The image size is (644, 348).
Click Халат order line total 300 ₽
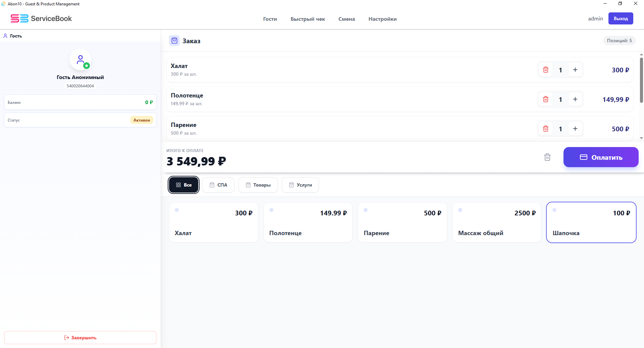(x=620, y=70)
